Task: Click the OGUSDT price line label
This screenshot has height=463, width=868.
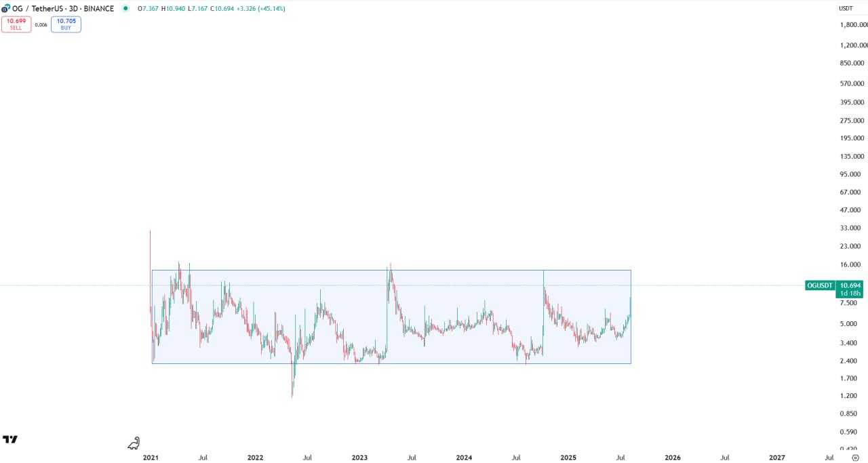Action: point(820,285)
